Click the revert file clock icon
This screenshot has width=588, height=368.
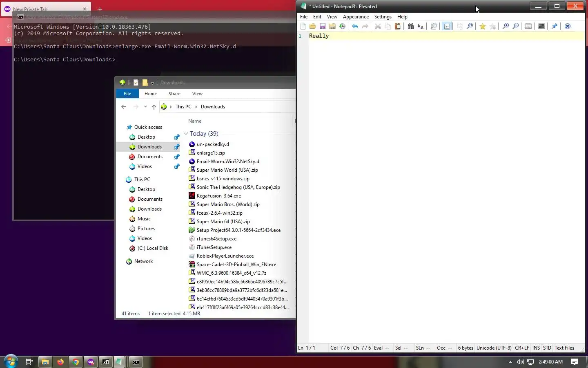342,26
